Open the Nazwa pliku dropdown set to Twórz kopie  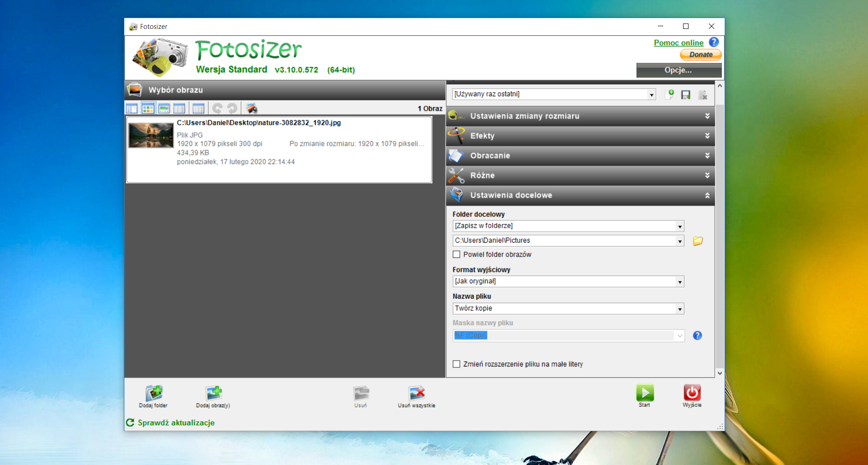click(x=679, y=309)
